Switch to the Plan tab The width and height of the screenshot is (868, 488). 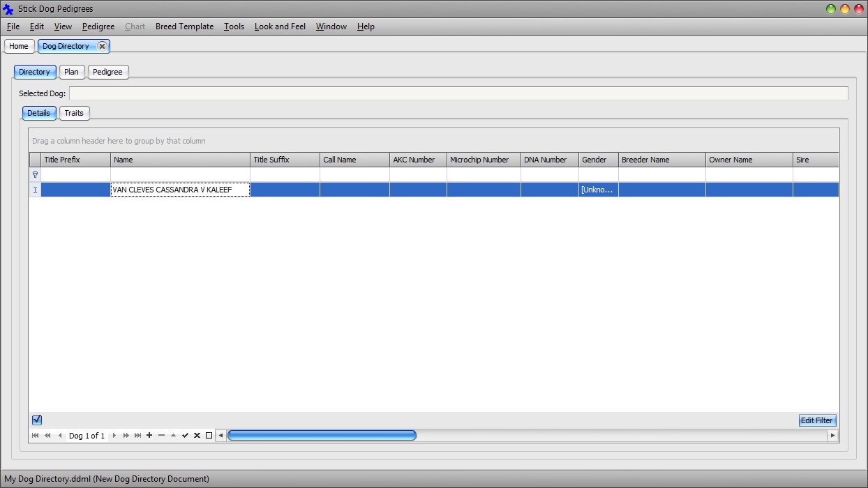[71, 72]
